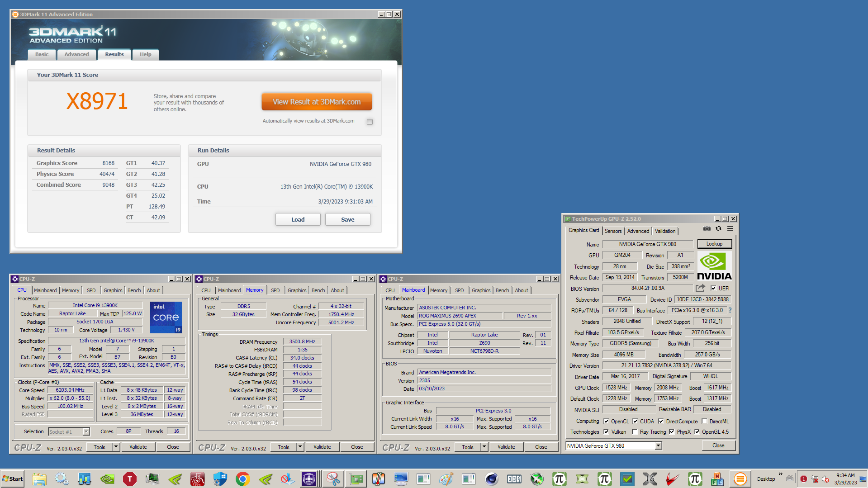Click the NVIDIA logo in GPU-Z
This screenshot has width=868, height=488.
[x=714, y=266]
